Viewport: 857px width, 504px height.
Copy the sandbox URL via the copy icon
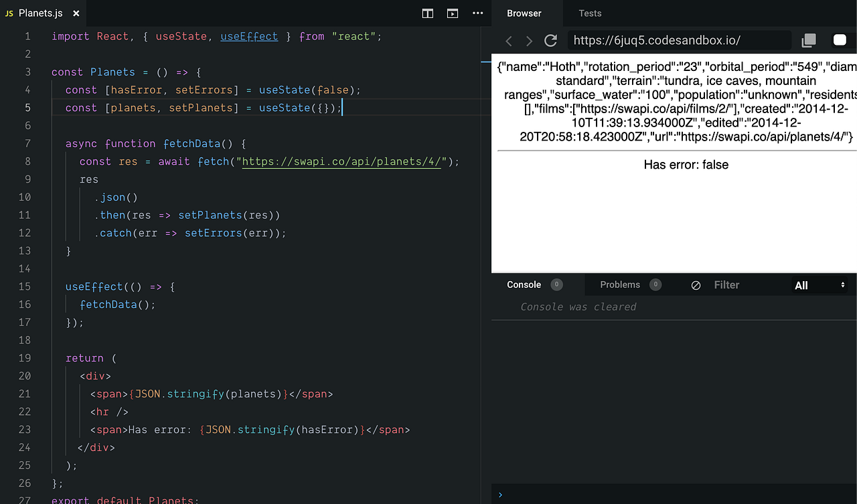point(808,40)
